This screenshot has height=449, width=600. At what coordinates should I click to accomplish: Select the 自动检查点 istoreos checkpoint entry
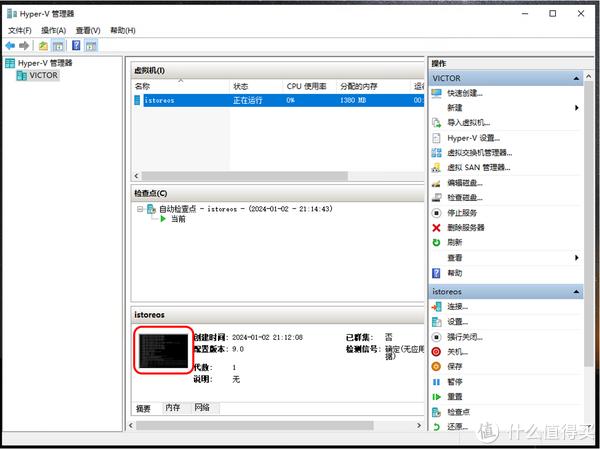tap(246, 209)
